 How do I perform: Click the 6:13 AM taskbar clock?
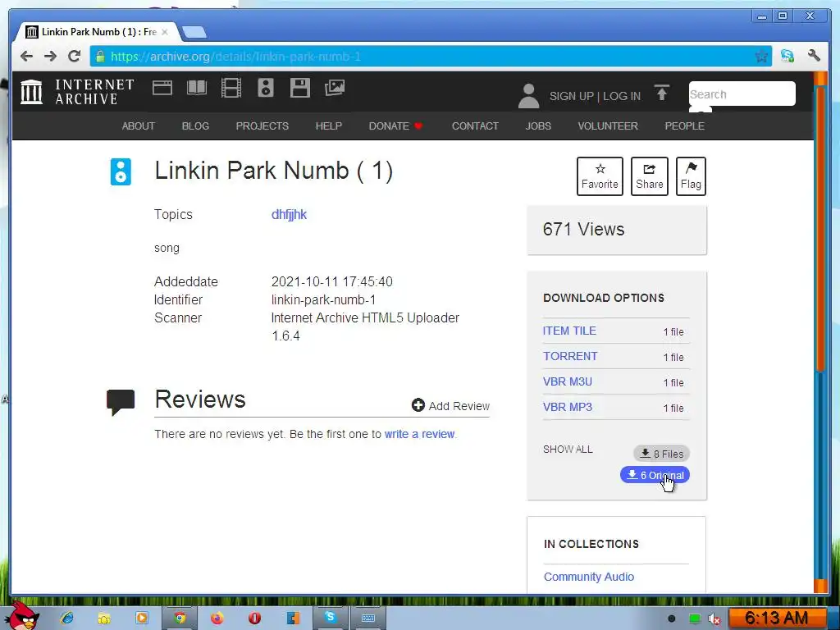coord(776,619)
